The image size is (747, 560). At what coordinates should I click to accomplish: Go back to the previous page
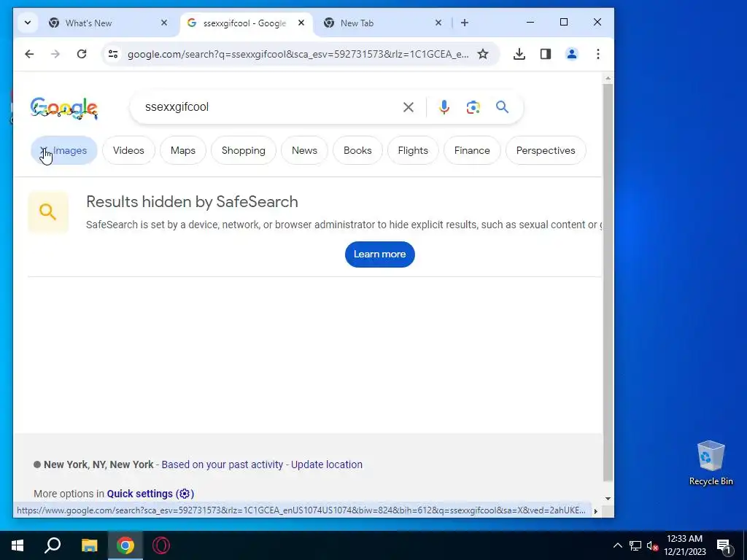(x=29, y=54)
